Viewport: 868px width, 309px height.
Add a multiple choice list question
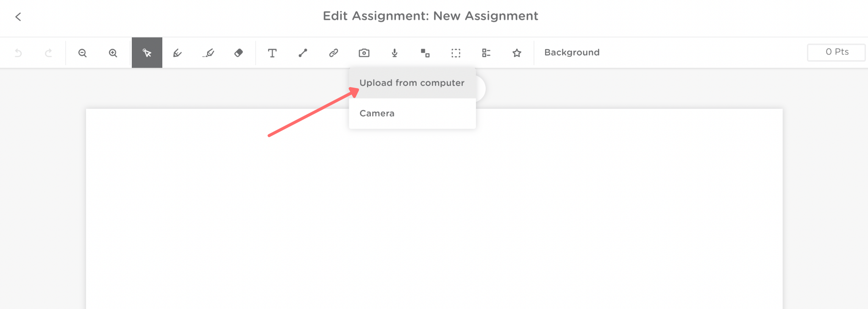coord(486,53)
